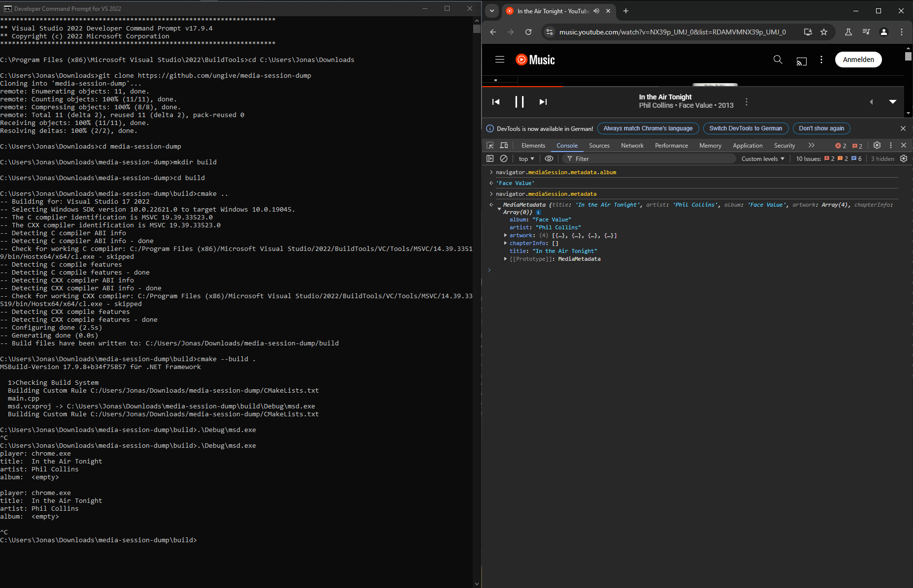Toggle the device toolbar emulation icon
This screenshot has width=913, height=588.
tap(504, 146)
